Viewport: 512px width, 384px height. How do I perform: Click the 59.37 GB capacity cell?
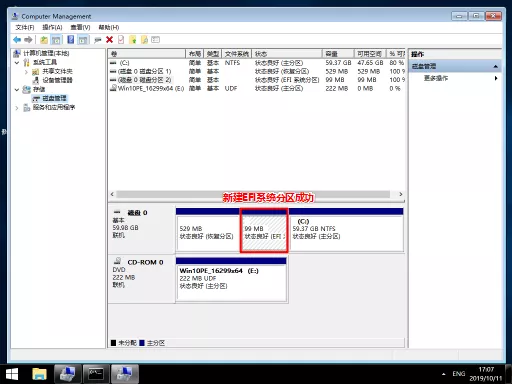click(x=338, y=63)
